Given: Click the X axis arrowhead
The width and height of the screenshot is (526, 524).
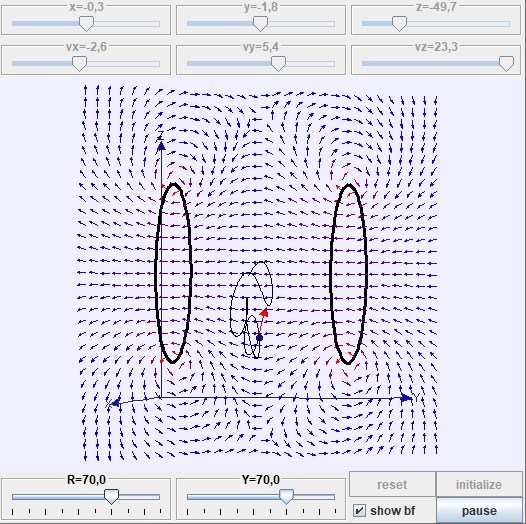Looking at the screenshot, I should click(x=115, y=403).
